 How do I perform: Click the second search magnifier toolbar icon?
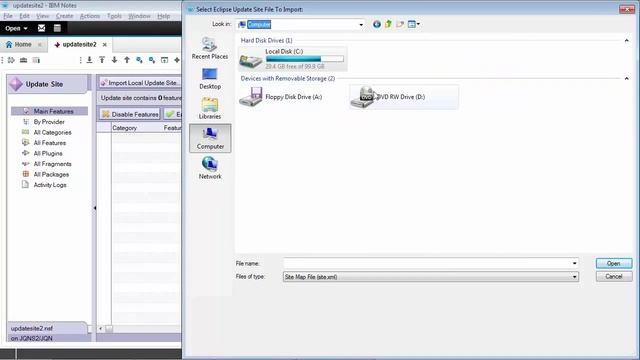[x=152, y=60]
